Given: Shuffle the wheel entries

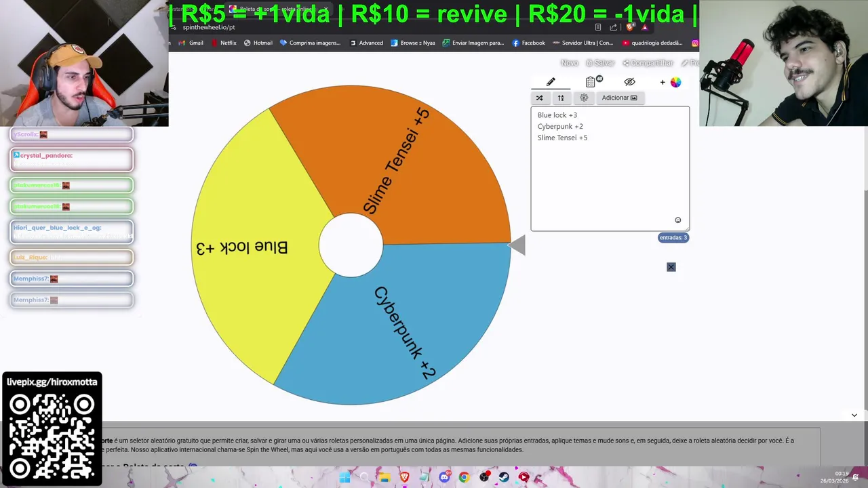Looking at the screenshot, I should pos(540,98).
